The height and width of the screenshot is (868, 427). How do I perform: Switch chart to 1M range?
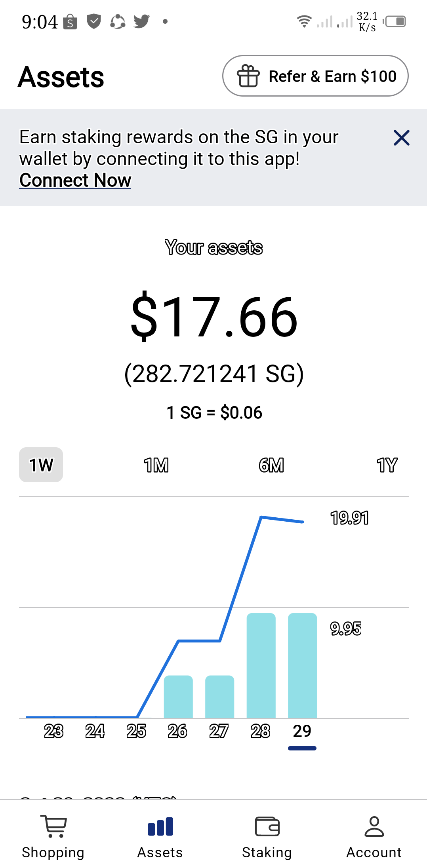tap(156, 465)
